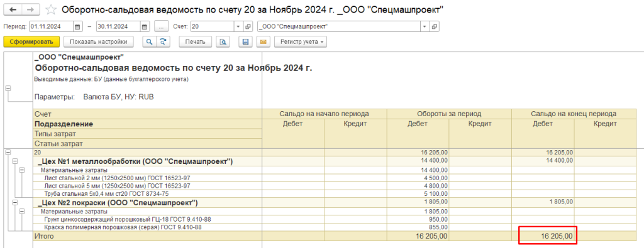This screenshot has width=644, height=248.
Task: Collapse the Цех №2 покраски group
Action: [x=15, y=203]
